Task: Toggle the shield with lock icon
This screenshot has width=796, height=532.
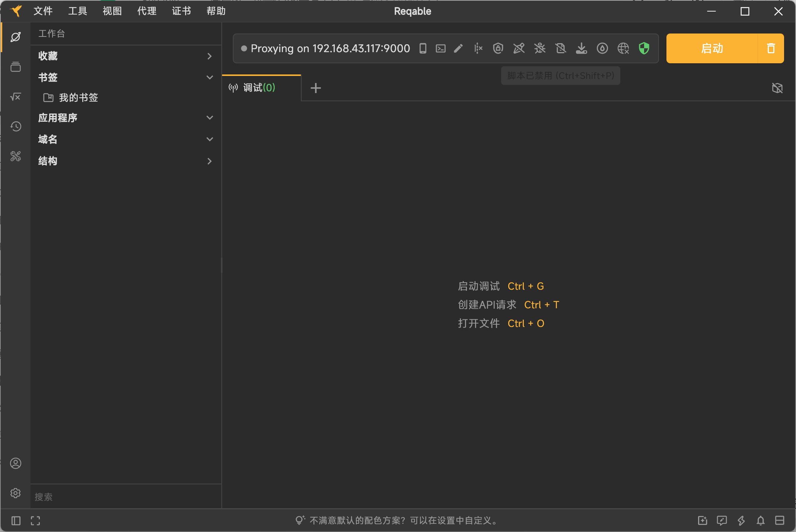Action: (498, 48)
